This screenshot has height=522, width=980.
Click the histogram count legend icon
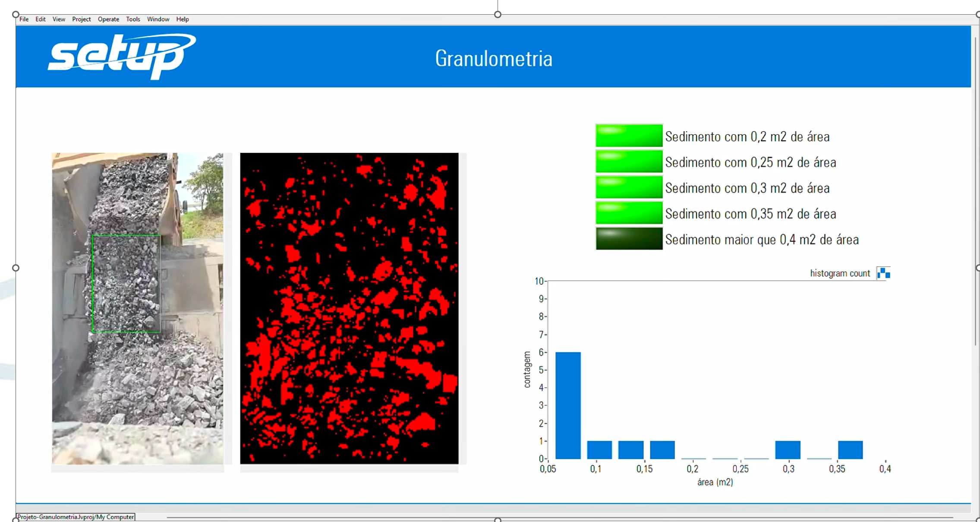[883, 273]
